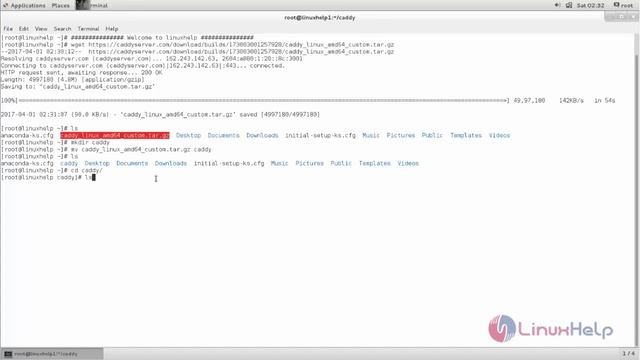The width and height of the screenshot is (640, 360).
Task: Click 'Music' in the second ls output
Action: [x=279, y=163]
